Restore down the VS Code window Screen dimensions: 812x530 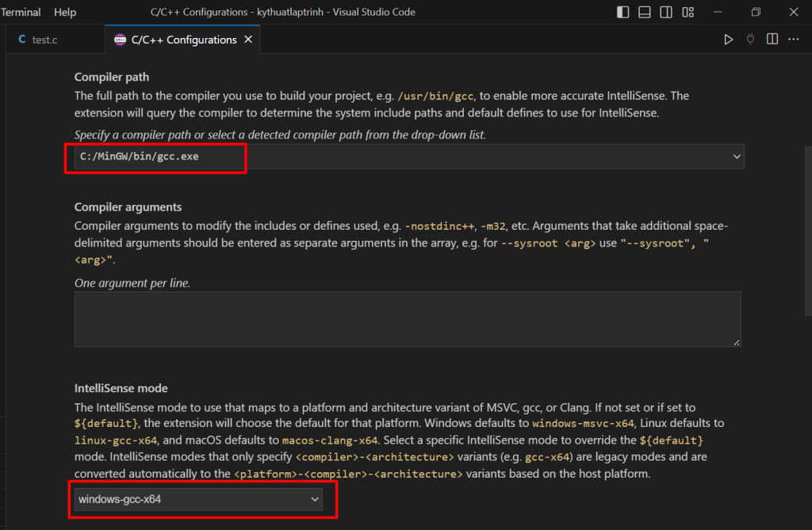(756, 12)
